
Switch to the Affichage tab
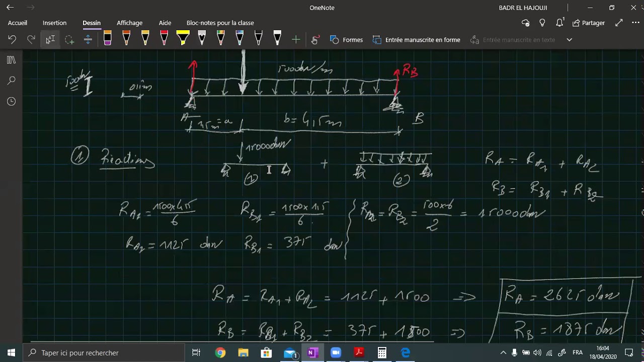point(129,23)
